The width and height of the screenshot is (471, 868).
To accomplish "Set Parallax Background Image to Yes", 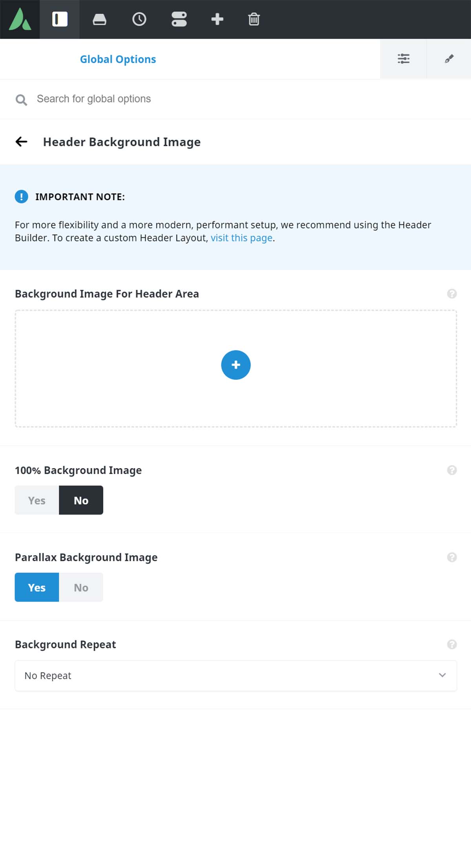I will (37, 587).
